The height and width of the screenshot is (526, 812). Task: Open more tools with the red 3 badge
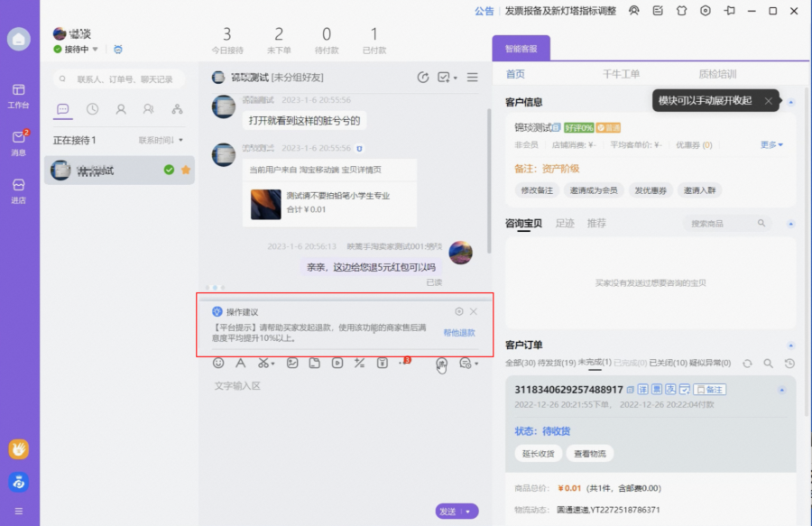[404, 362]
